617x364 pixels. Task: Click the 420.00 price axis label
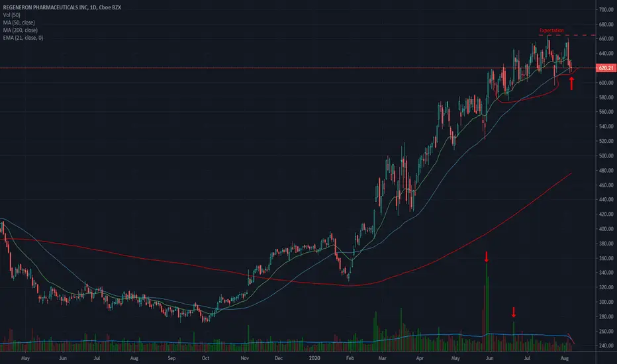click(x=606, y=214)
